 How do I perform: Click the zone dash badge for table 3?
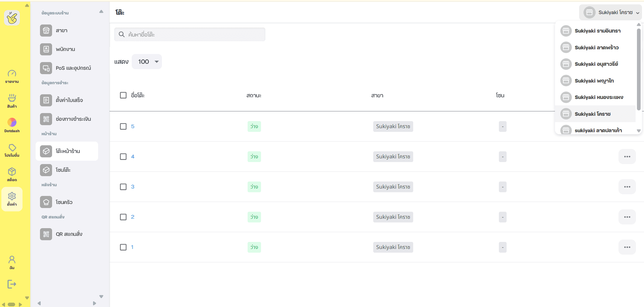(503, 187)
